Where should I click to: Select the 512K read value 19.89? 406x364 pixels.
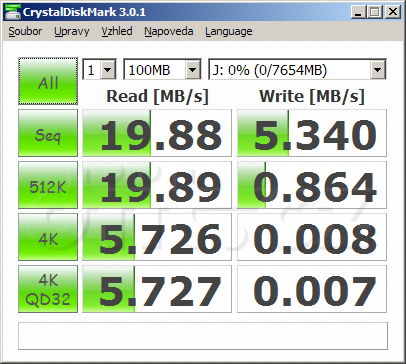157,185
